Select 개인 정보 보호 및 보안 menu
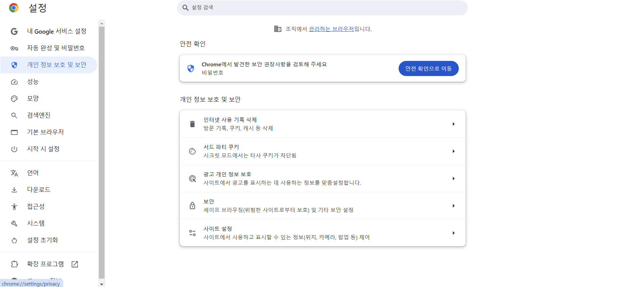The height and width of the screenshot is (287, 644). [49, 65]
